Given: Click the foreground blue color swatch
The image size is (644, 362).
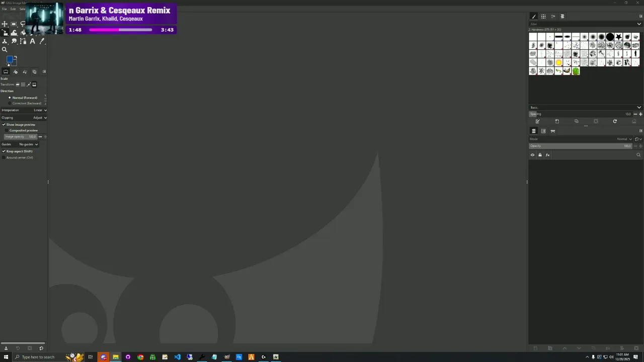Looking at the screenshot, I should point(10,59).
